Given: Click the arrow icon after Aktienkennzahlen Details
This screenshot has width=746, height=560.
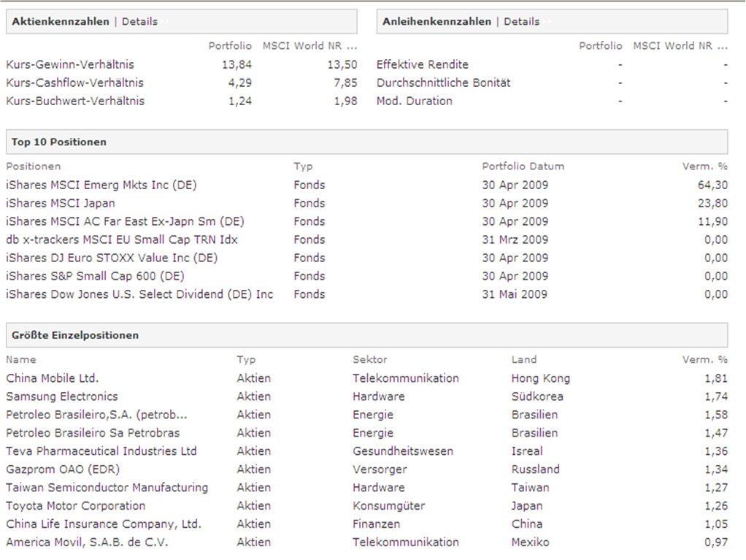Looking at the screenshot, I should [167, 22].
